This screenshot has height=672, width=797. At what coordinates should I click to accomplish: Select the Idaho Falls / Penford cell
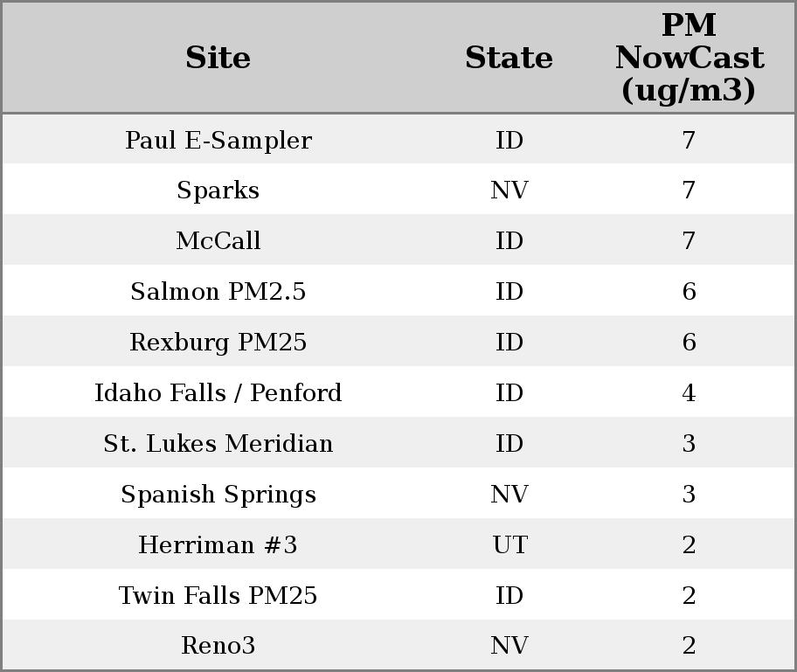point(218,393)
